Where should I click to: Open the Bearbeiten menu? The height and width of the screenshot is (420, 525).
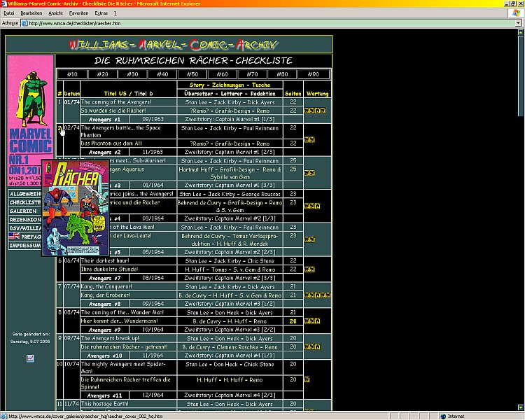(31, 13)
